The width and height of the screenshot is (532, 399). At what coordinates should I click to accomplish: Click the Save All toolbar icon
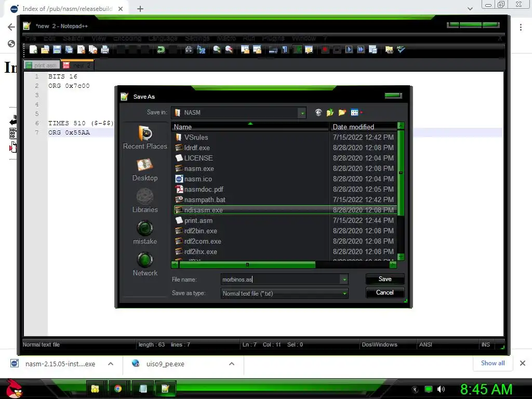coord(69,49)
